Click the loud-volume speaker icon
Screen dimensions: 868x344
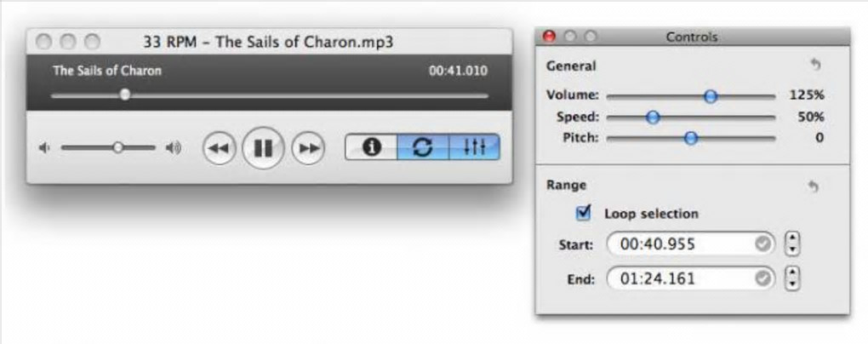tap(174, 148)
